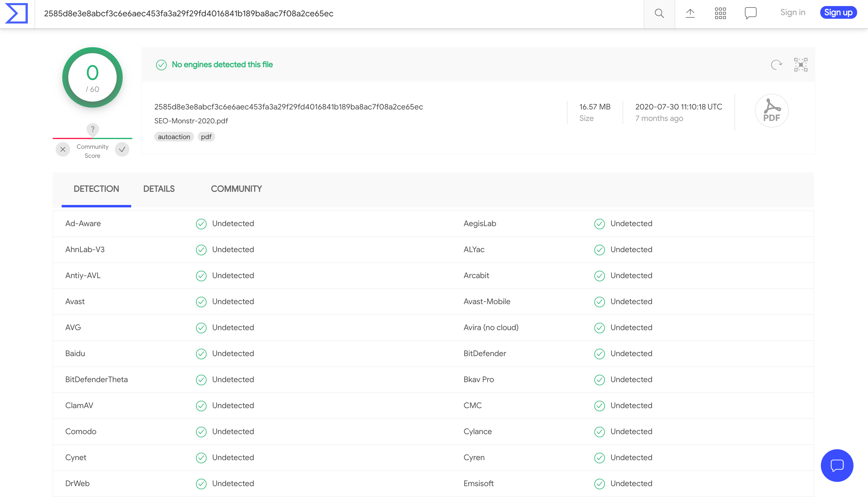
Task: Click the pdf tag chip
Action: [206, 137]
